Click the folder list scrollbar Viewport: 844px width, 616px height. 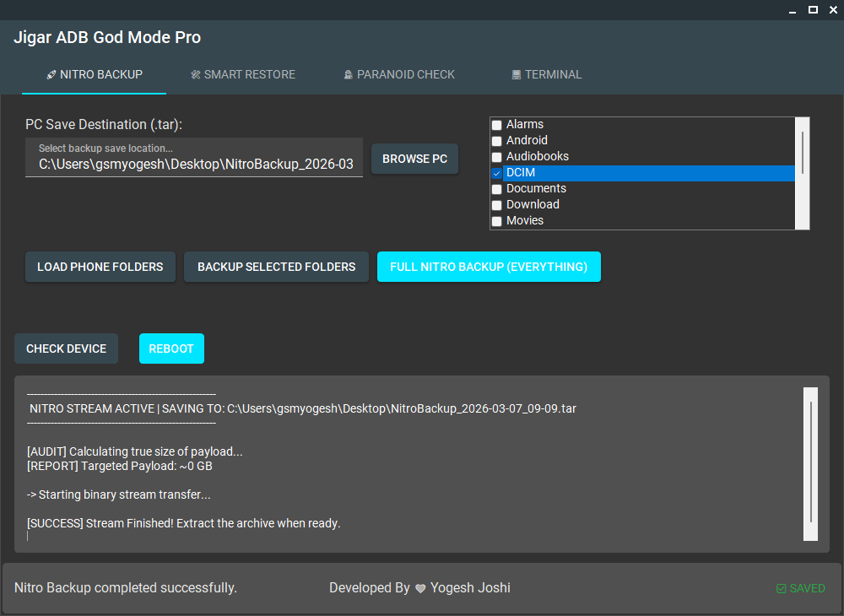click(802, 153)
